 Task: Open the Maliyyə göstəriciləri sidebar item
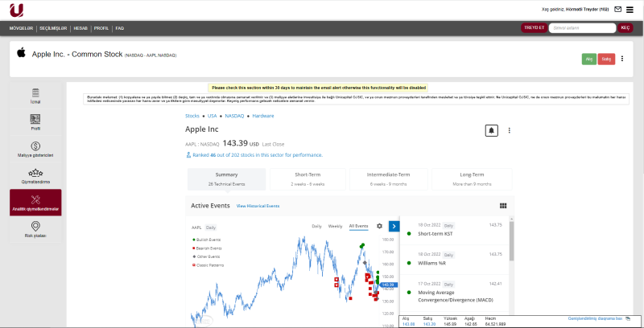[35, 148]
